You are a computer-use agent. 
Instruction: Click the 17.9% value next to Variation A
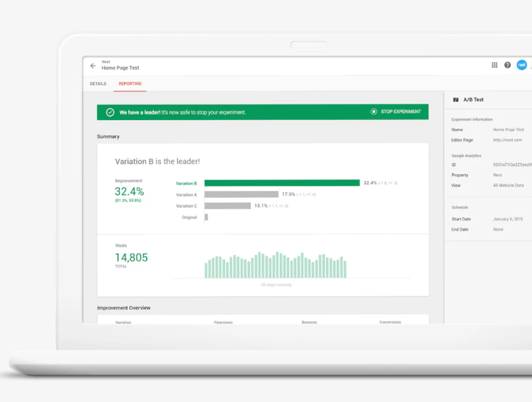pyautogui.click(x=289, y=195)
